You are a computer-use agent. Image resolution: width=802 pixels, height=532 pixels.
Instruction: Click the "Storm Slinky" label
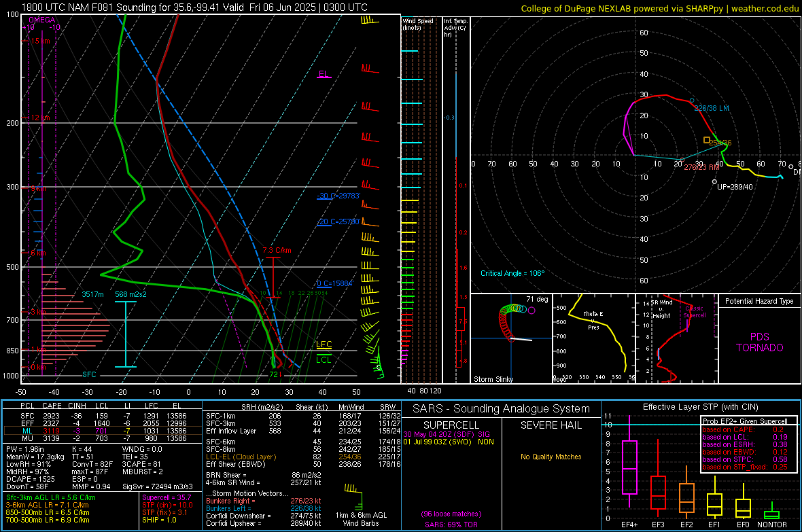pos(493,379)
